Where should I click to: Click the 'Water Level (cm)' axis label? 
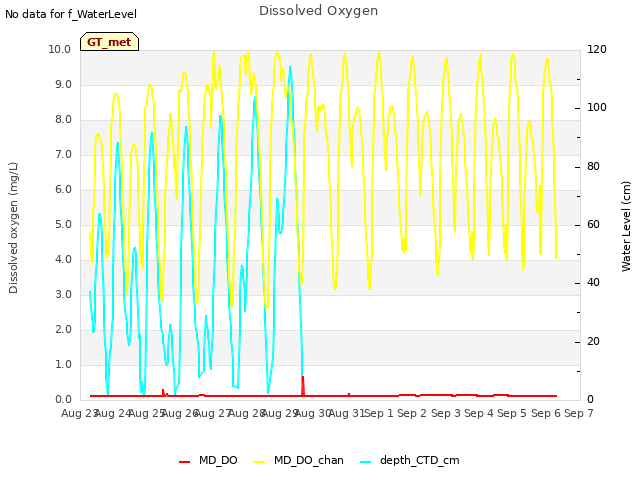click(x=626, y=227)
